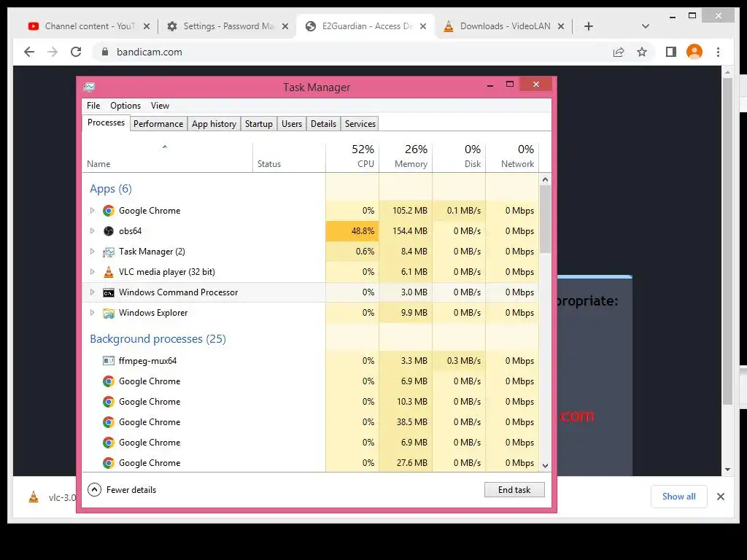Open the Options menu in Task Manager

[125, 106]
